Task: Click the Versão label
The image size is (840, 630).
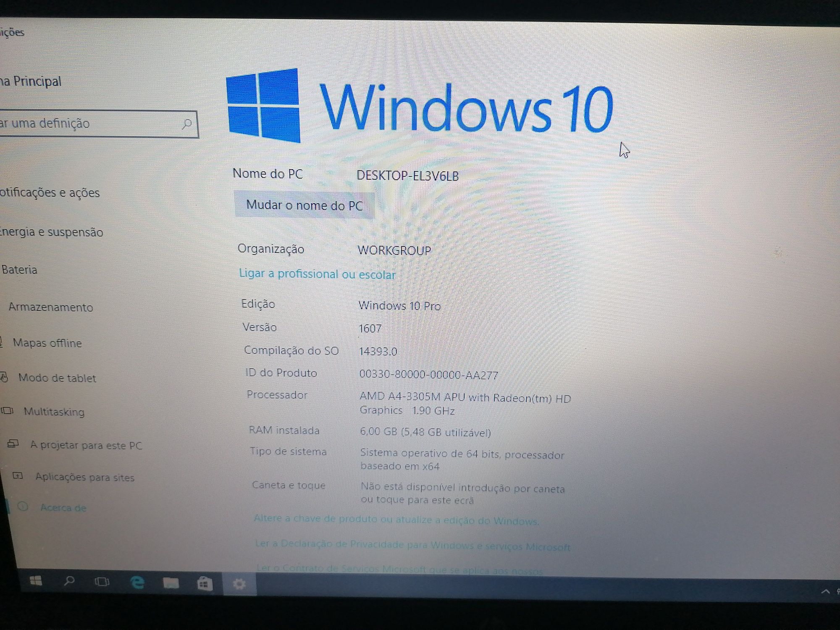Action: [260, 327]
